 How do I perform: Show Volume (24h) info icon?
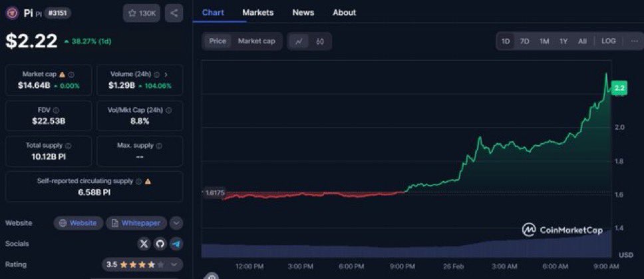tap(156, 75)
